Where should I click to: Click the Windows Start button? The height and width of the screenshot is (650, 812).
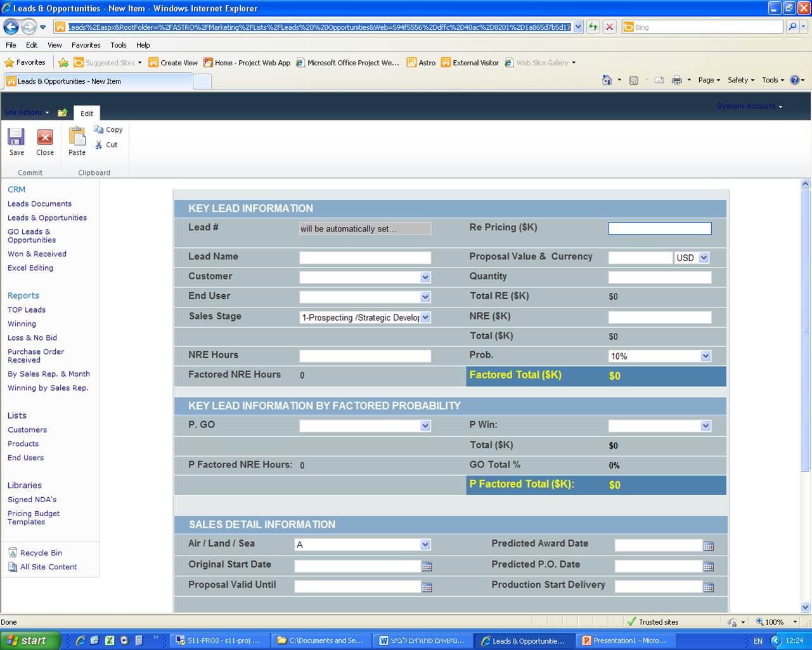(30, 640)
